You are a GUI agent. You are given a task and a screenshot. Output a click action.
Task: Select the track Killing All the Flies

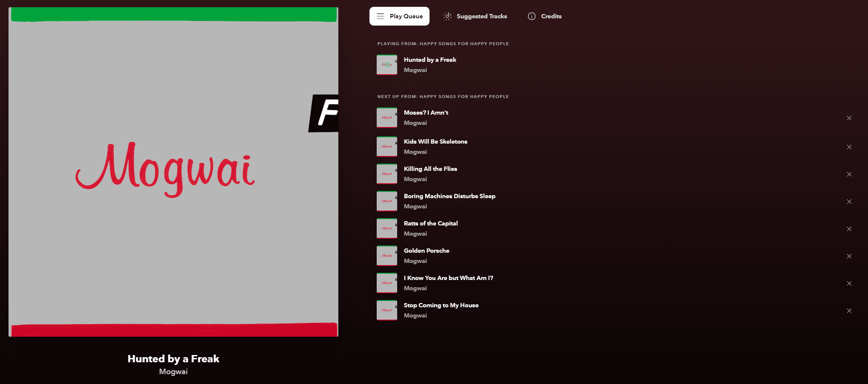(430, 169)
